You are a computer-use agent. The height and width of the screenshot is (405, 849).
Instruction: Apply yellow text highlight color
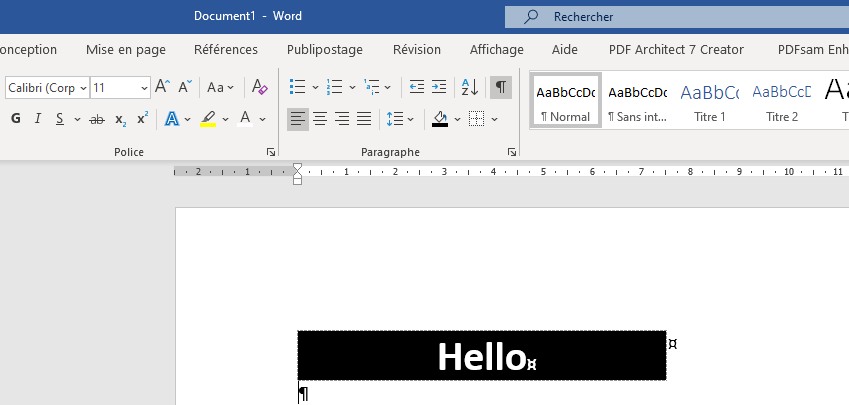point(208,119)
